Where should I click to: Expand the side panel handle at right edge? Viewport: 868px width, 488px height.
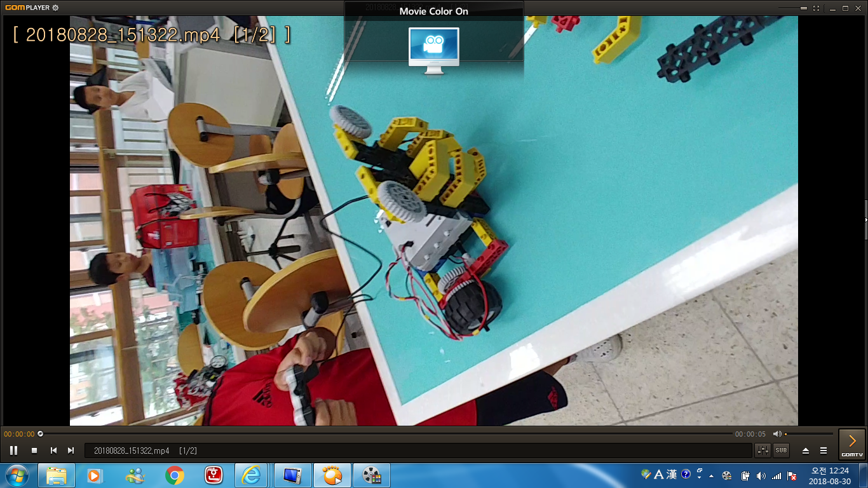865,219
